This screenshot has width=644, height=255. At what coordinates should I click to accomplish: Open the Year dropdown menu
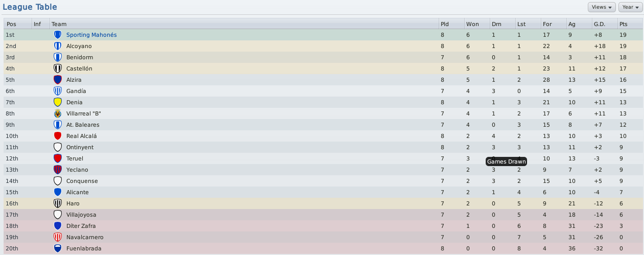(x=630, y=7)
